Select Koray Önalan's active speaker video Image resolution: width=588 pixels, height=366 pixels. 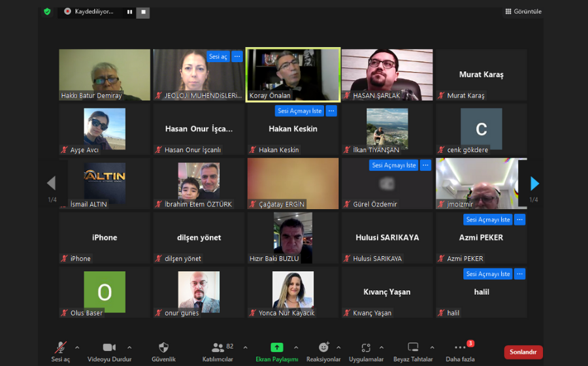pos(293,75)
